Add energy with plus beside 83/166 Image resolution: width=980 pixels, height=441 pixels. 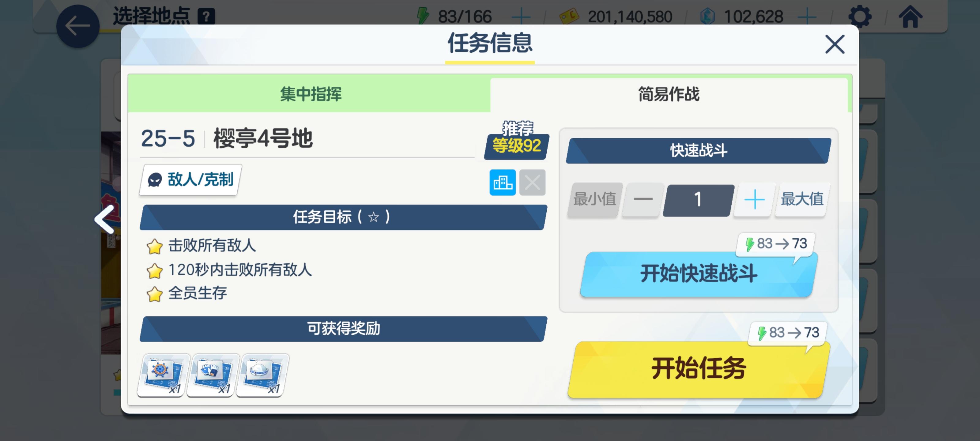(521, 17)
